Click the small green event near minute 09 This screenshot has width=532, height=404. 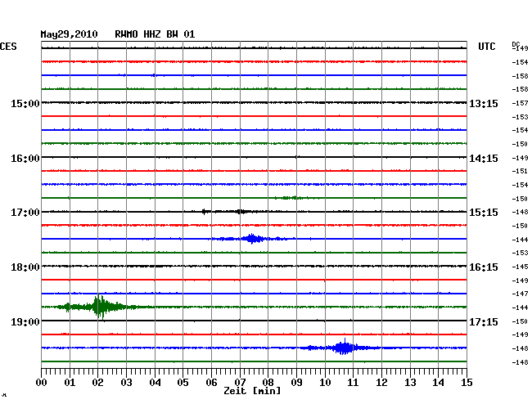coord(291,198)
